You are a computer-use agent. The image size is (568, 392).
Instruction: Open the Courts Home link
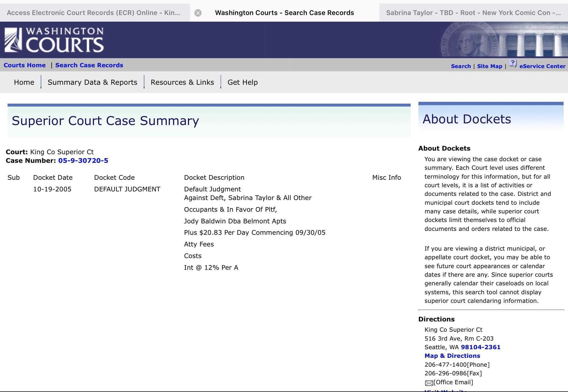[24, 65]
